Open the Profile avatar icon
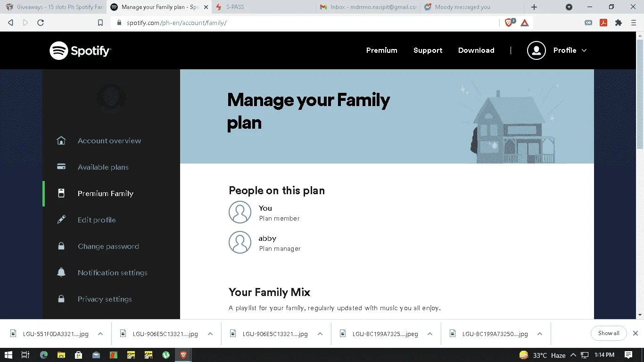The image size is (644, 362). 536,50
